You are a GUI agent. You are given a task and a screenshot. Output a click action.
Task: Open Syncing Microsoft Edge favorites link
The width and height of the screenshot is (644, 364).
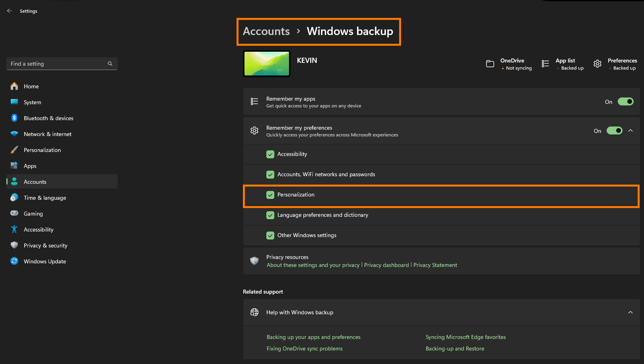[x=466, y=337]
